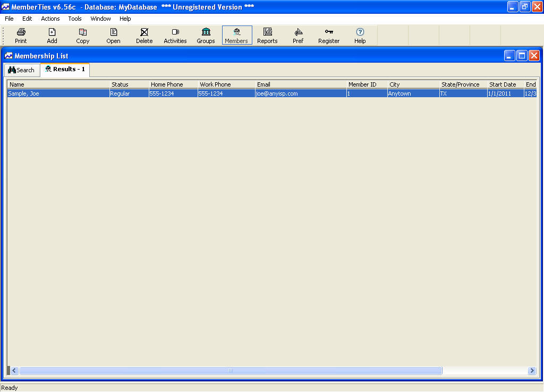
Task: Delete the selected member via Delete icon
Action: [x=144, y=36]
